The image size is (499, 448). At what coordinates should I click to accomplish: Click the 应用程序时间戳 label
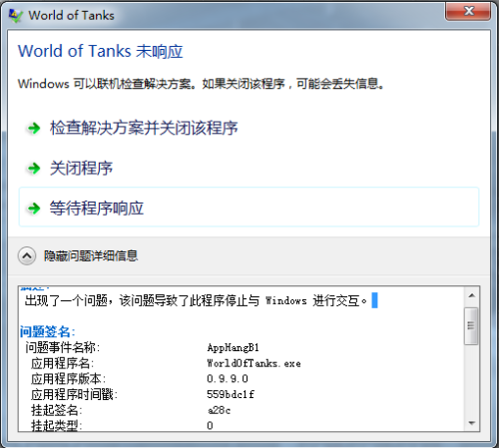pyautogui.click(x=74, y=394)
